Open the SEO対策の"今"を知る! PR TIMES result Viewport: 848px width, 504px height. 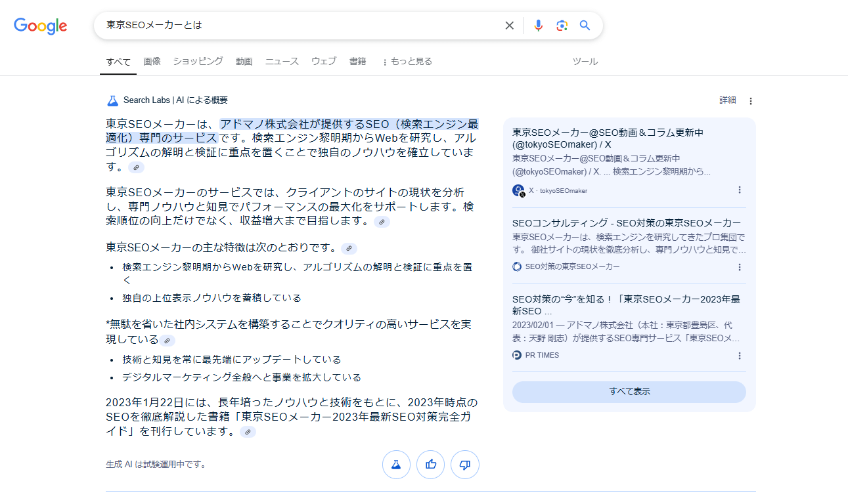coord(626,305)
